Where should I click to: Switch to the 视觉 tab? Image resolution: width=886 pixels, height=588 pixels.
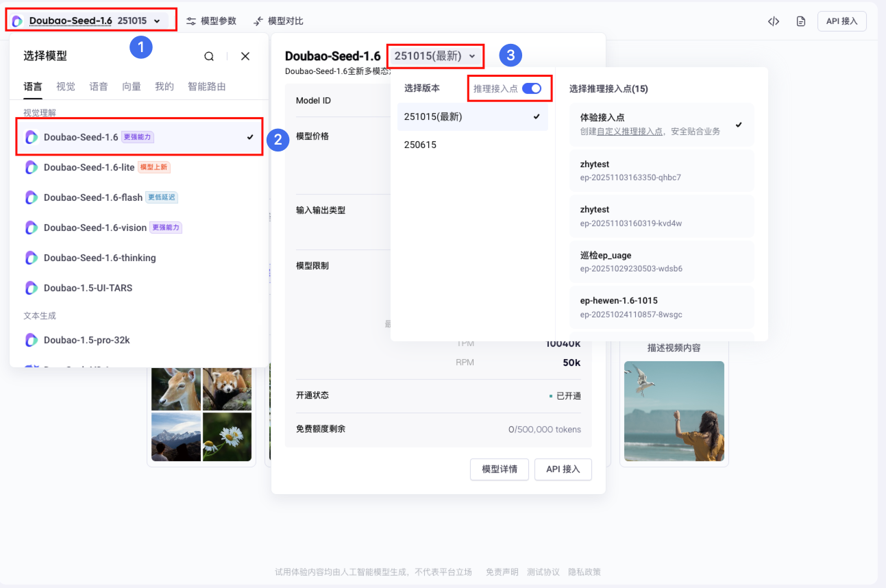coord(66,86)
